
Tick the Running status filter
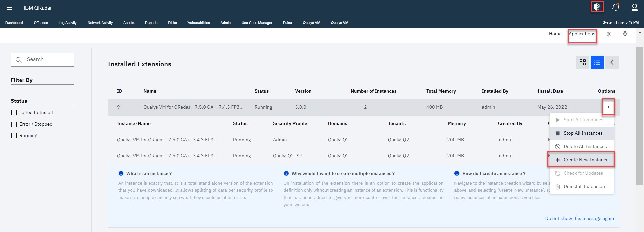pyautogui.click(x=14, y=136)
